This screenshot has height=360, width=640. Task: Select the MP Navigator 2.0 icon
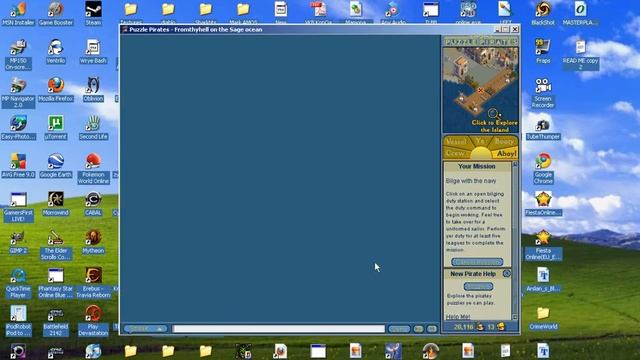18,93
